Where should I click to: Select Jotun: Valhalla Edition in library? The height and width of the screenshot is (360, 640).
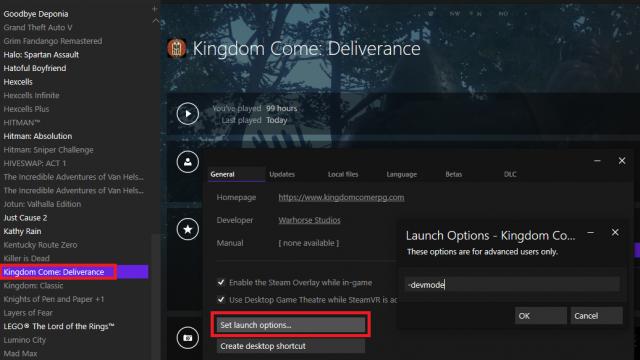coord(42,204)
